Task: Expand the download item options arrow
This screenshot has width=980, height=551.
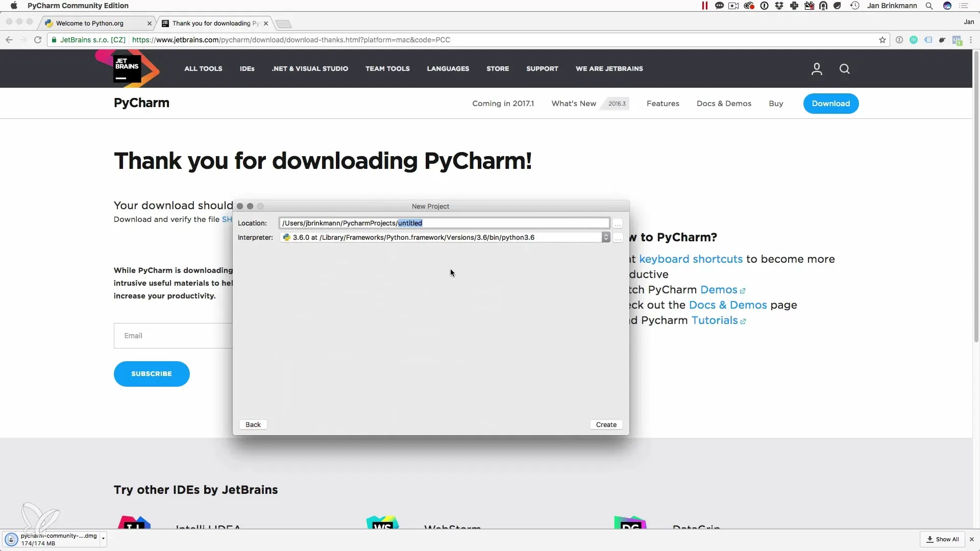Action: tap(103, 539)
